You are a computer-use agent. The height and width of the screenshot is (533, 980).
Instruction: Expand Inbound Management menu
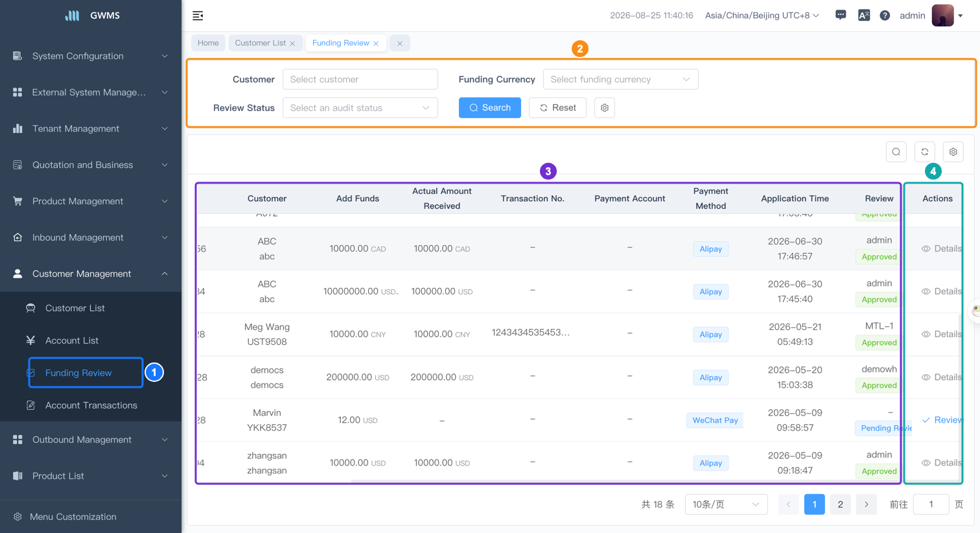click(x=91, y=237)
